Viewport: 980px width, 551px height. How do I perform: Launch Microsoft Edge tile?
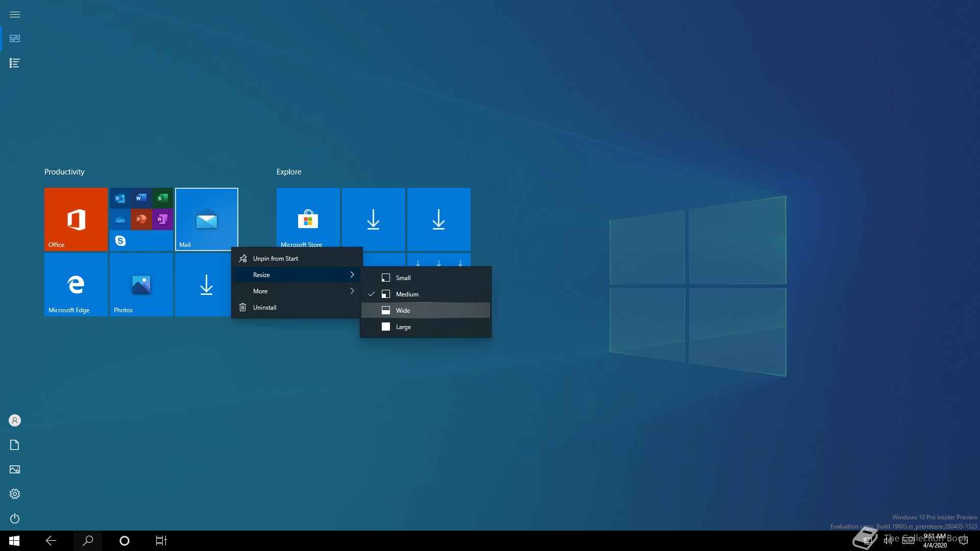tap(76, 285)
